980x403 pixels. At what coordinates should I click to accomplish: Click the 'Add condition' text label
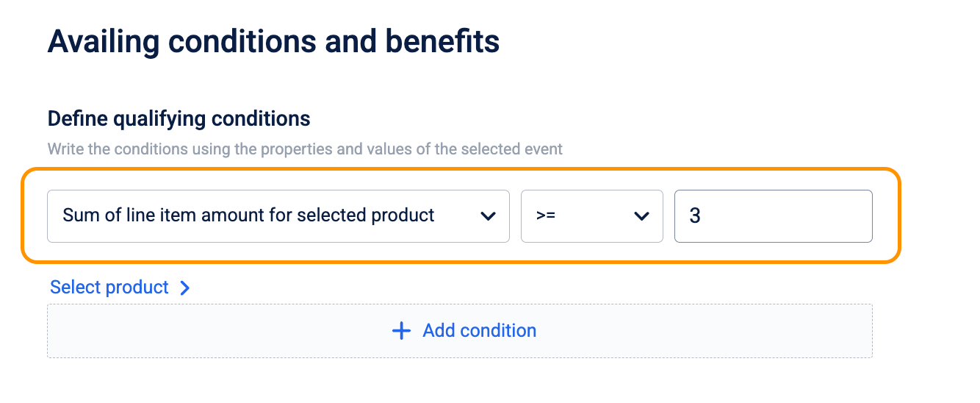(x=479, y=331)
